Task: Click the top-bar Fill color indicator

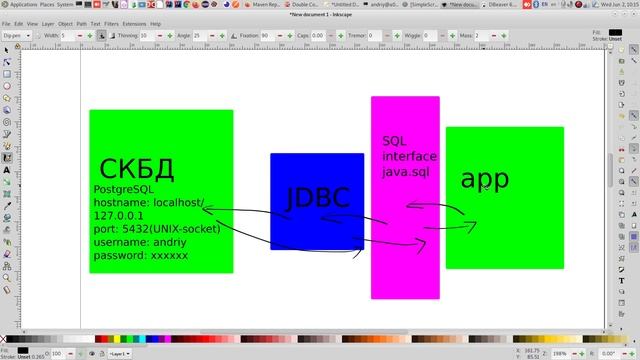Action: (615, 32)
